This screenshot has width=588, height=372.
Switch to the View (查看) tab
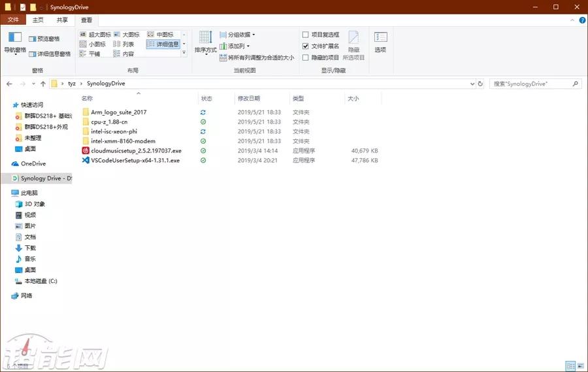click(x=87, y=20)
